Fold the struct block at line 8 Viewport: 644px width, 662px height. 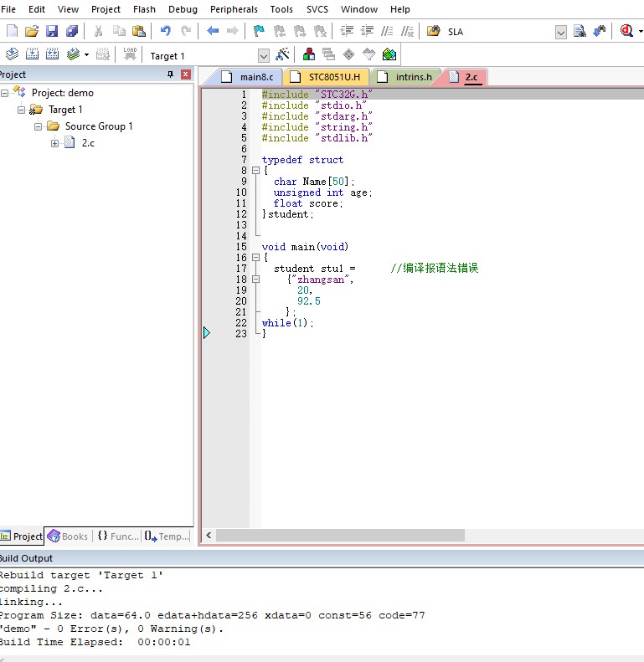tap(255, 171)
